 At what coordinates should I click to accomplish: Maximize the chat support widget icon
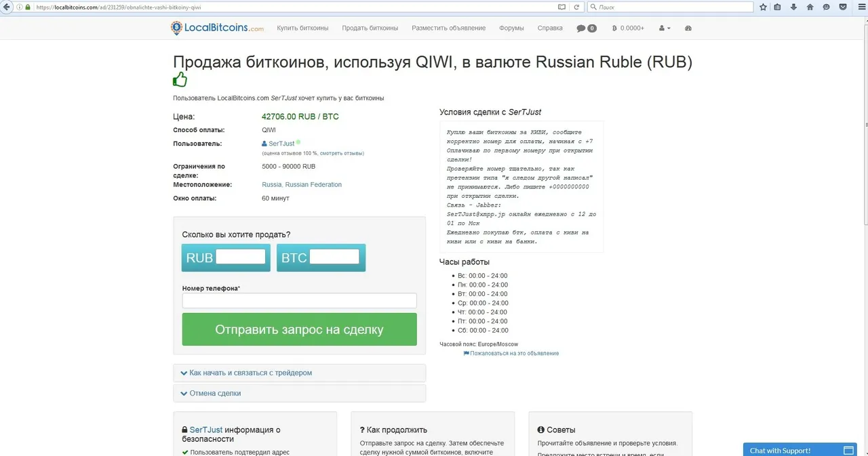[848, 450]
